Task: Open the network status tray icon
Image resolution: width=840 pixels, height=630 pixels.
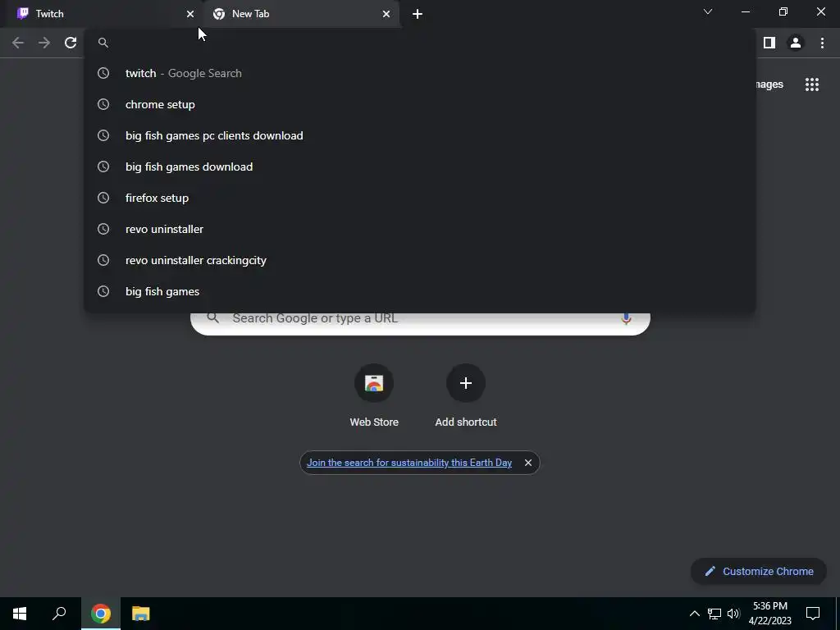Action: pyautogui.click(x=714, y=614)
